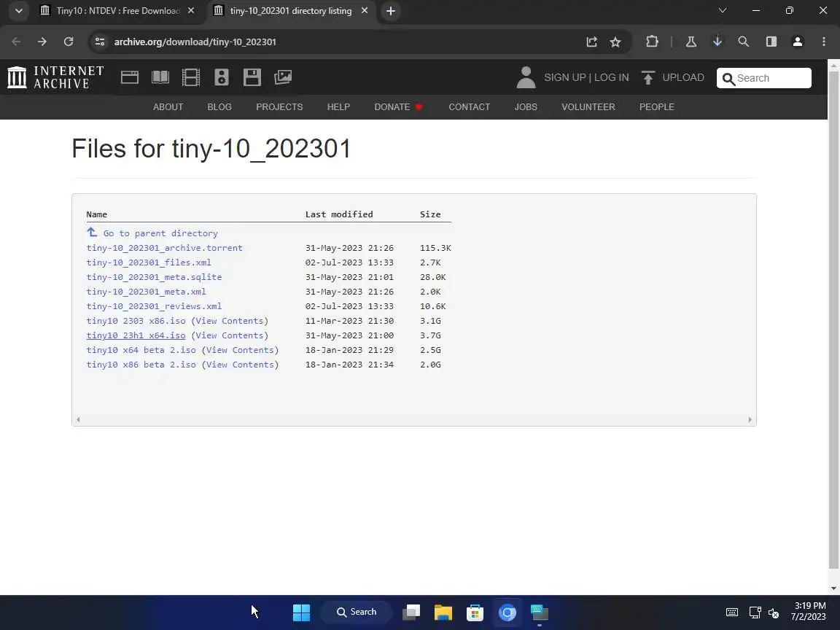
Task: Open the CONTACT menu item
Action: pos(470,107)
